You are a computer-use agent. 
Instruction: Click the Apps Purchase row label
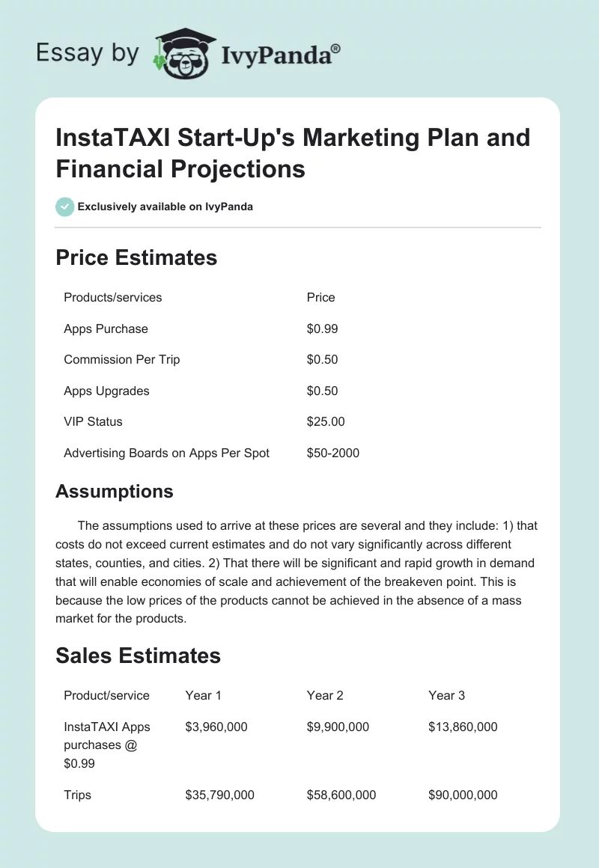tap(106, 328)
